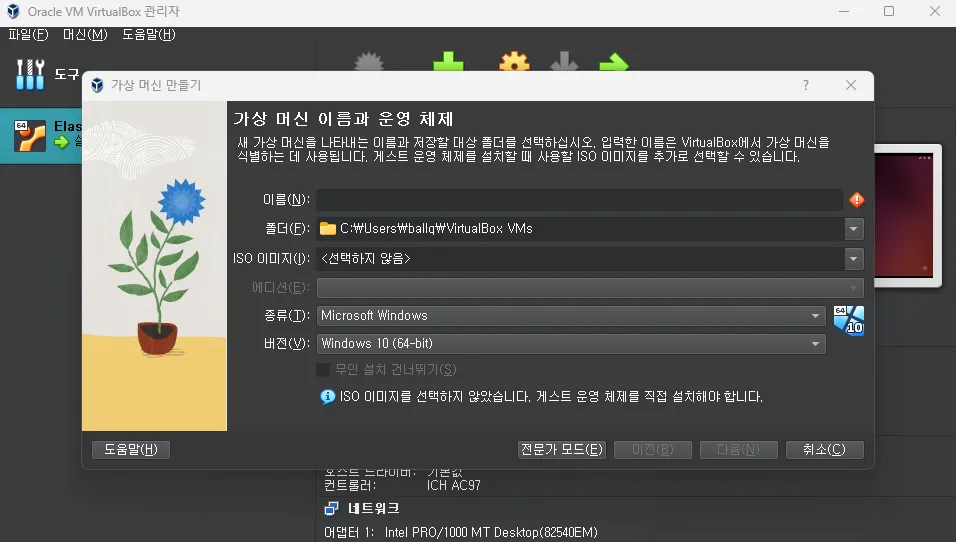
Task: Expand the ISO 이미지(I) dropdown arrow
Action: 854,259
